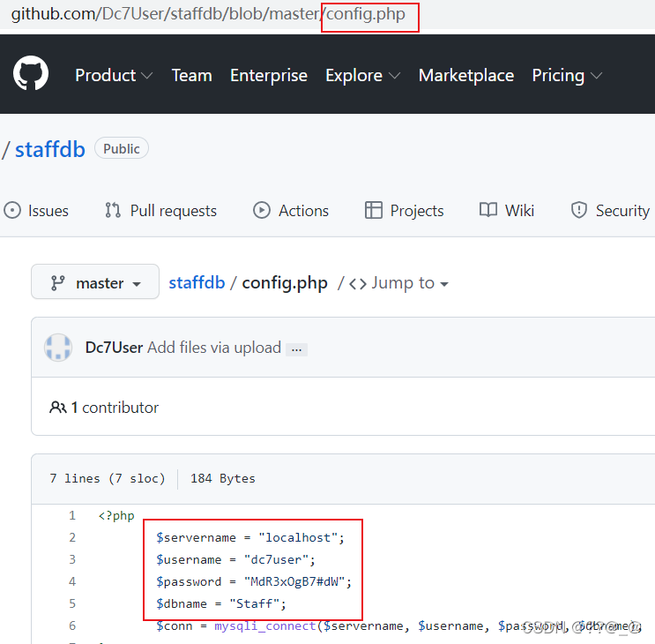Switch to the Actions tab
655x644 pixels.
pos(291,211)
